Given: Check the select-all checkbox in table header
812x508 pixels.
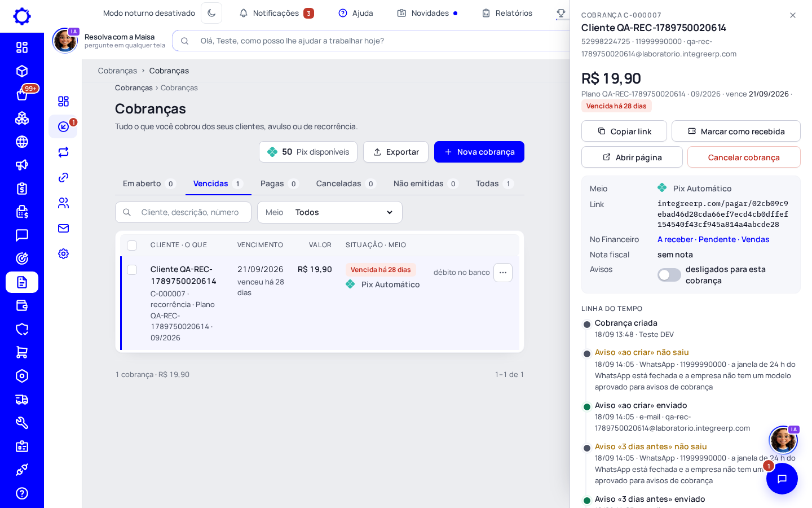Looking at the screenshot, I should (x=132, y=245).
